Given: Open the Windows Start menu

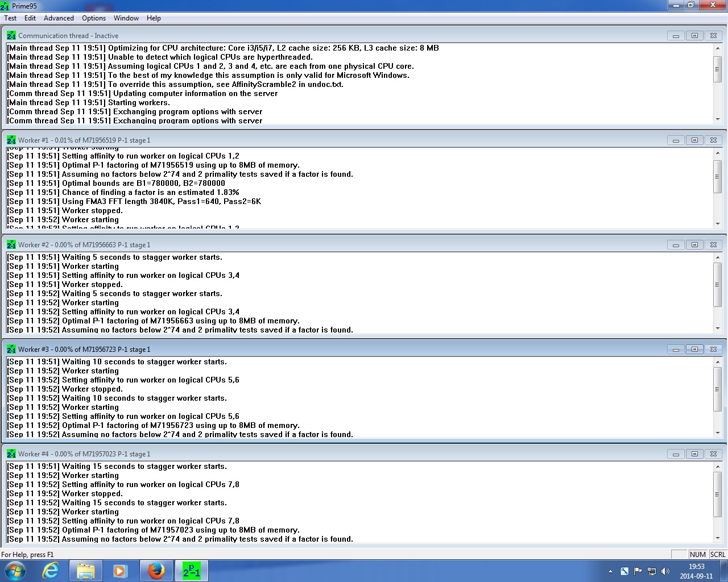Looking at the screenshot, I should (15, 571).
